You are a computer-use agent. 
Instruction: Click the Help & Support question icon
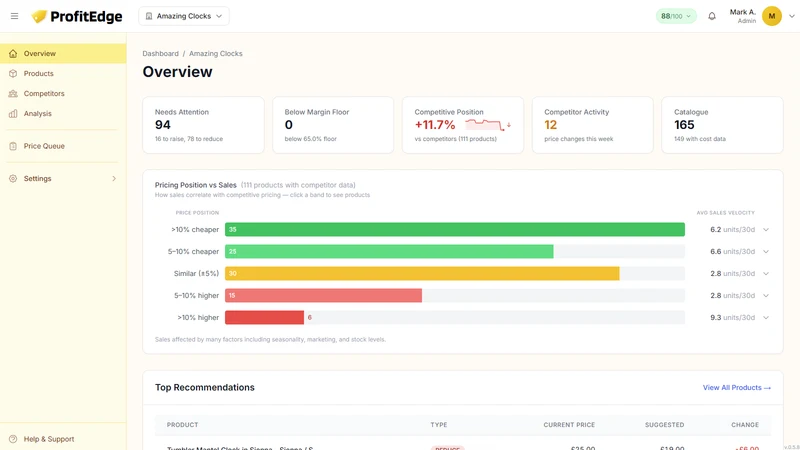(13, 439)
